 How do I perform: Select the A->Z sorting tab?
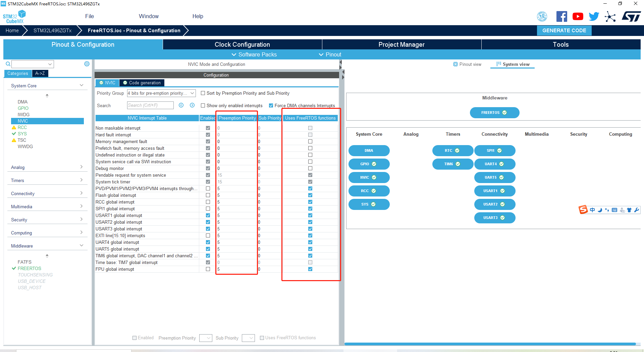click(40, 73)
